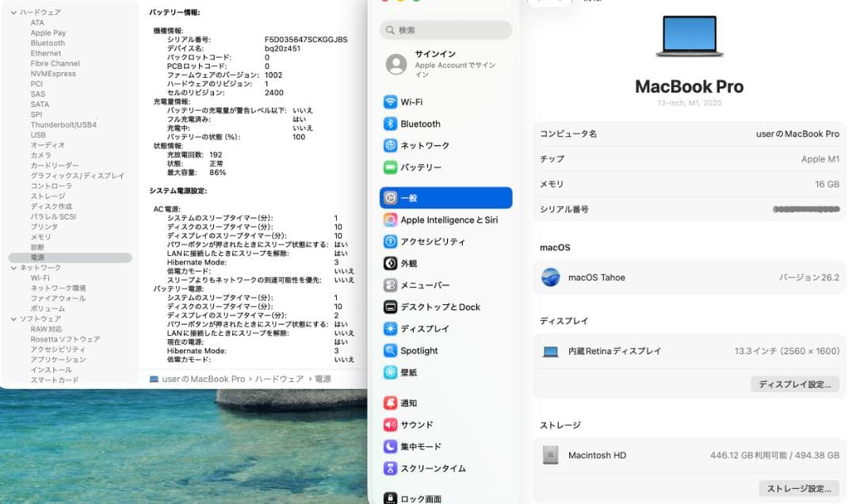Viewport: 856px width, 504px height.
Task: Click the 一般 gear icon in the sidebar
Action: click(391, 197)
